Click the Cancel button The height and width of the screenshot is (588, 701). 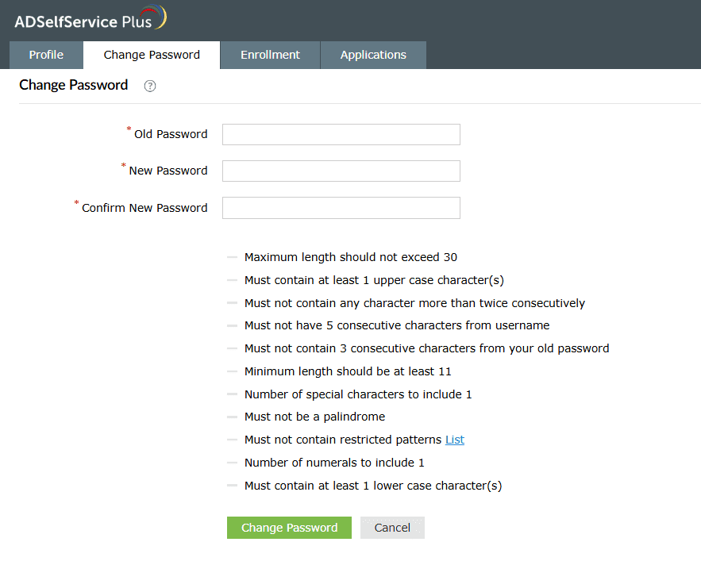click(x=392, y=527)
